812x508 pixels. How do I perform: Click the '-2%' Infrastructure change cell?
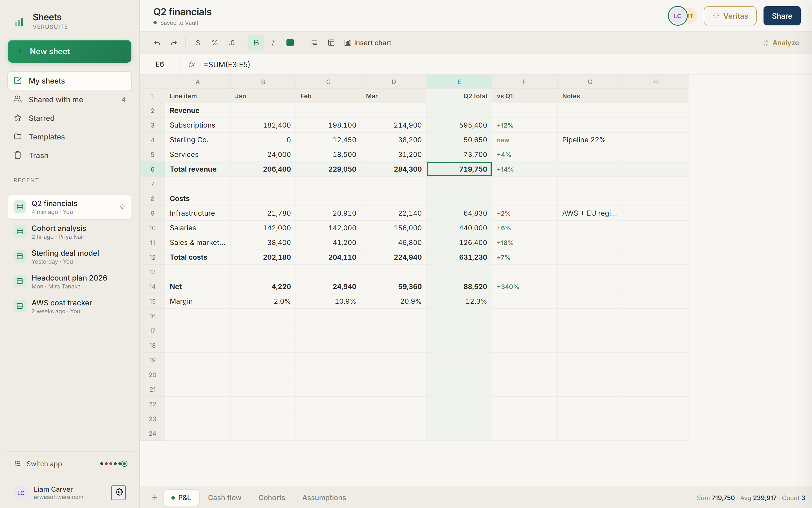pyautogui.click(x=524, y=213)
